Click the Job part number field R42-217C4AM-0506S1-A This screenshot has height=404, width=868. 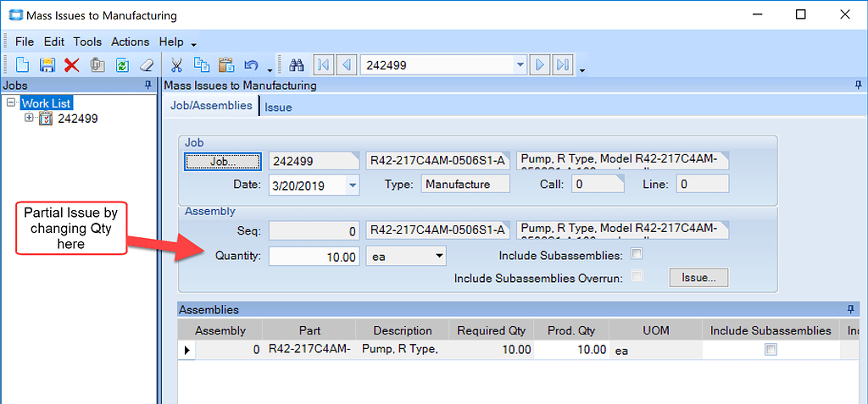point(438,161)
